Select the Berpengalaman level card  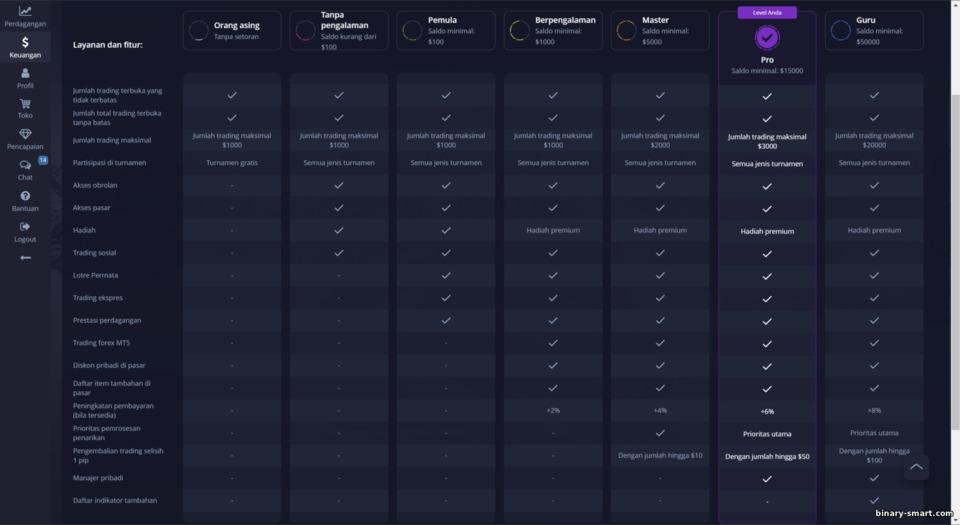553,31
